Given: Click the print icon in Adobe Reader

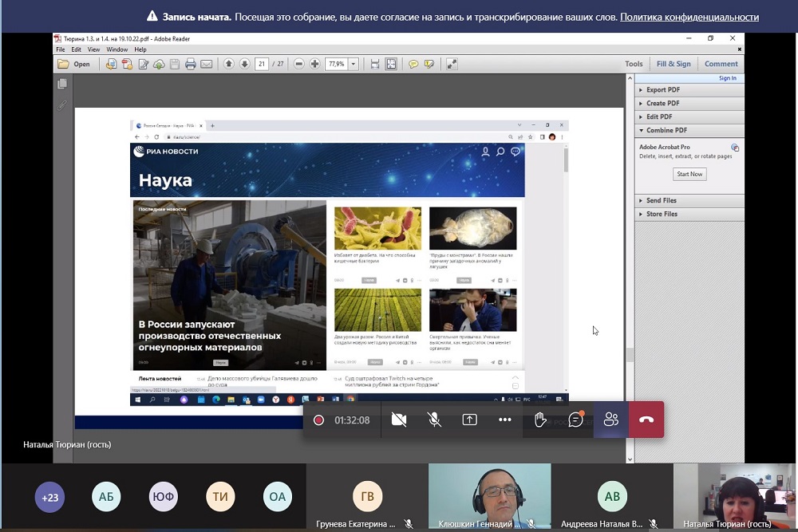Looking at the screenshot, I should pos(191,64).
